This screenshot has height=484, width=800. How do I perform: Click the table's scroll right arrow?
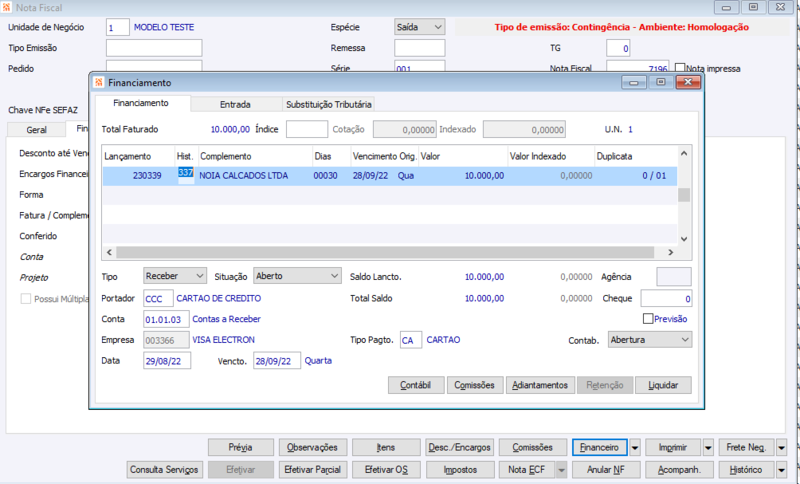[671, 252]
